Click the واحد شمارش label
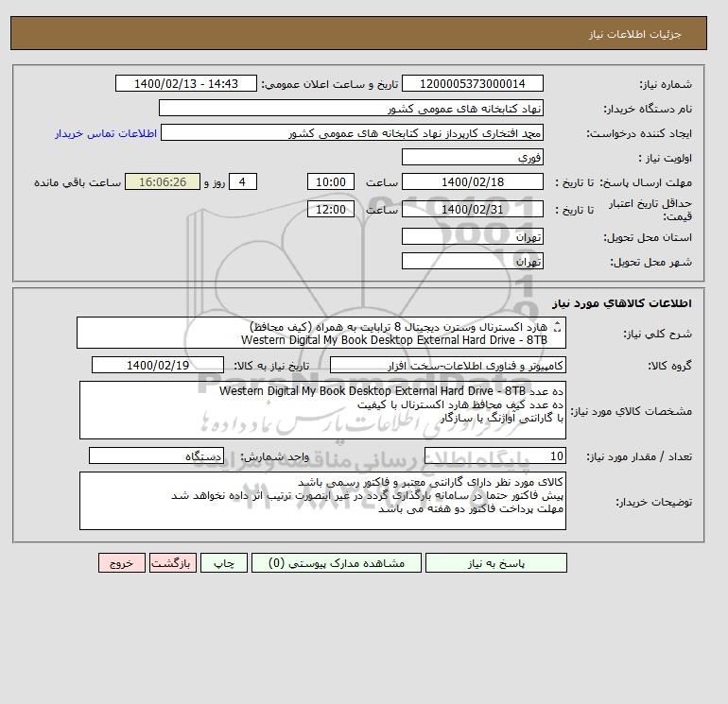 click(274, 456)
